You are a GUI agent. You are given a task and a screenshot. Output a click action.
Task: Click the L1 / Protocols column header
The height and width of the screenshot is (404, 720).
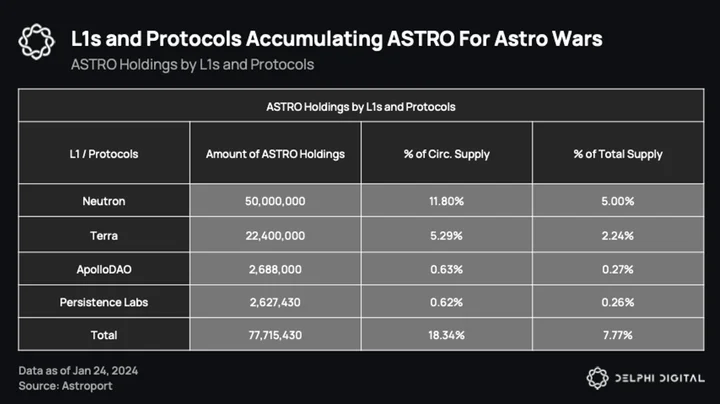[104, 154]
